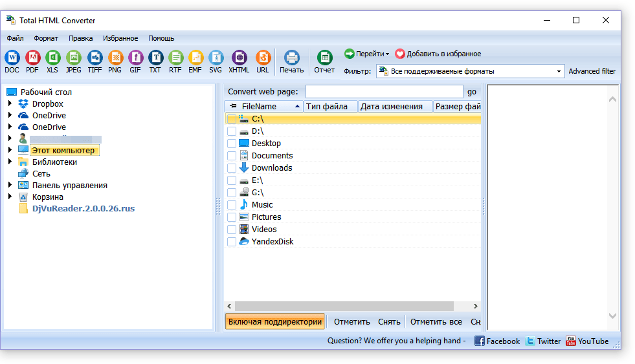Open the Файл menu
This screenshot has height=364, width=635.
15,38
